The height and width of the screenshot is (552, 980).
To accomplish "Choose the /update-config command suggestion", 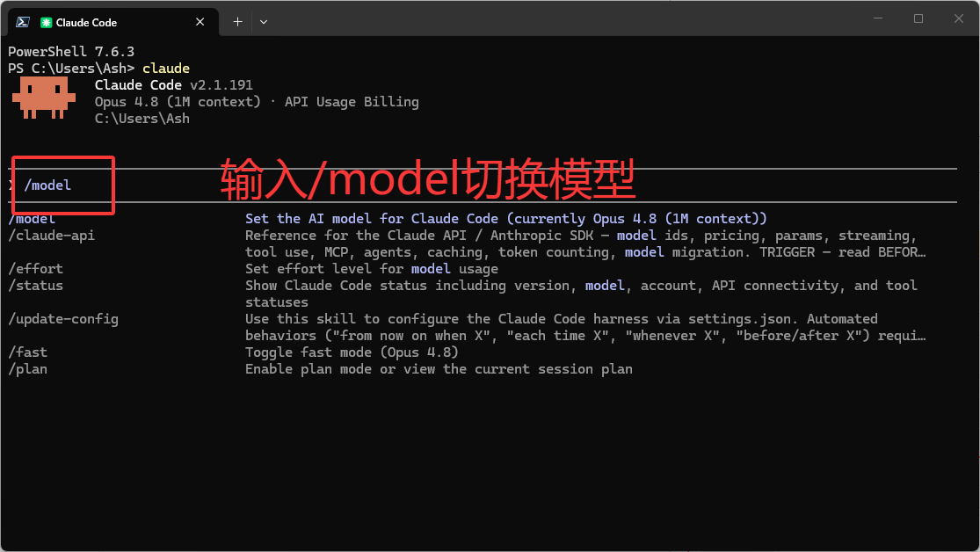I will point(63,319).
